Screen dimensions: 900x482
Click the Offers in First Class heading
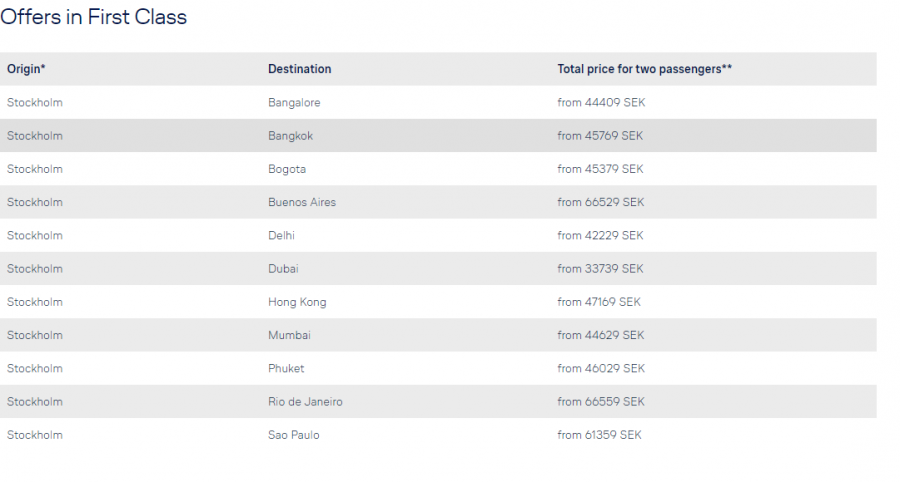click(93, 17)
